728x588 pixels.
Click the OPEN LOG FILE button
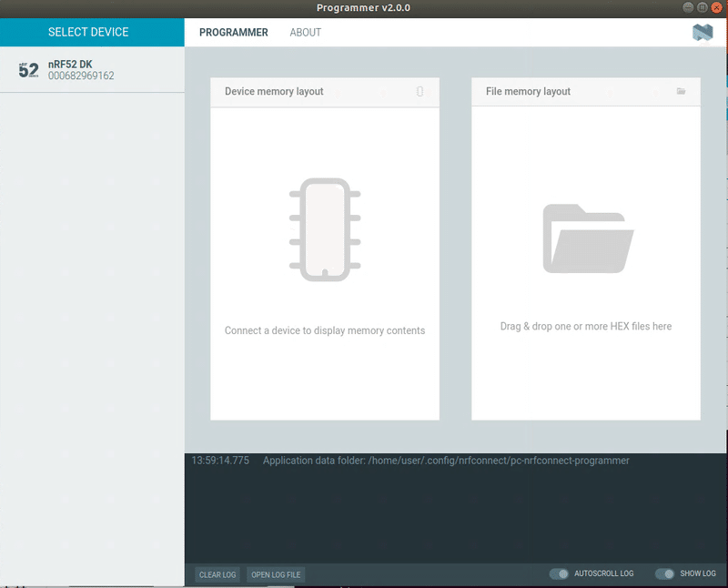click(276, 574)
